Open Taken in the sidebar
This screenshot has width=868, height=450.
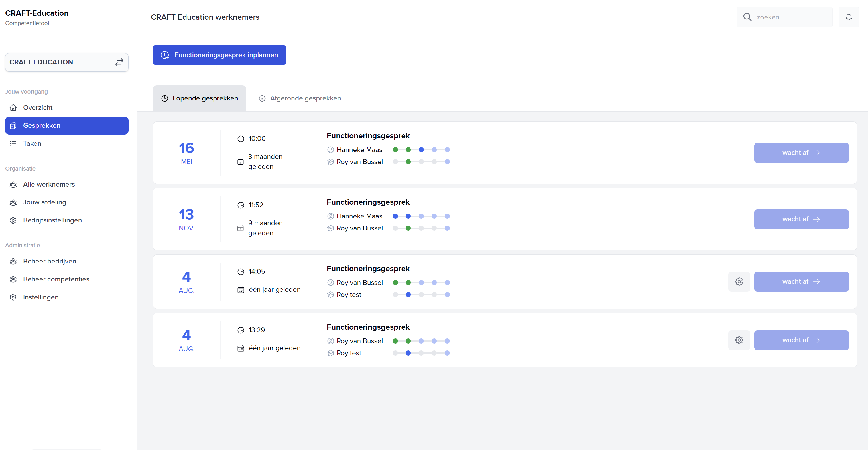point(67,144)
